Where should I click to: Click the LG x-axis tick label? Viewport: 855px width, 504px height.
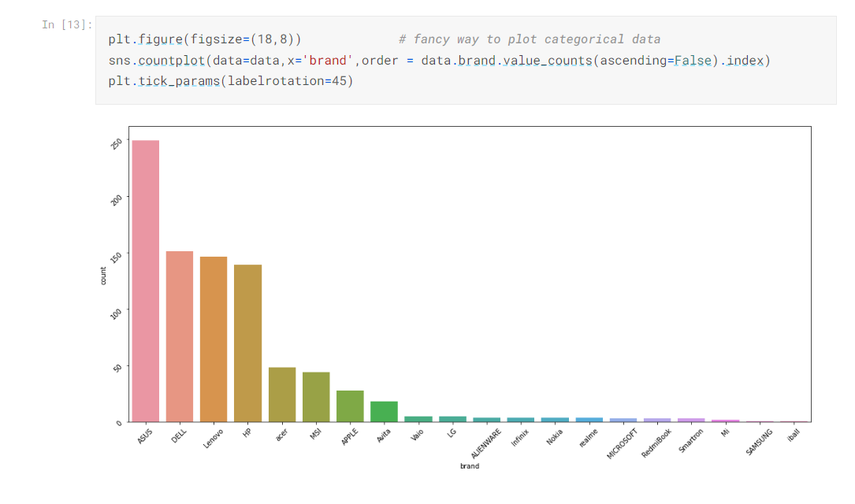452,432
